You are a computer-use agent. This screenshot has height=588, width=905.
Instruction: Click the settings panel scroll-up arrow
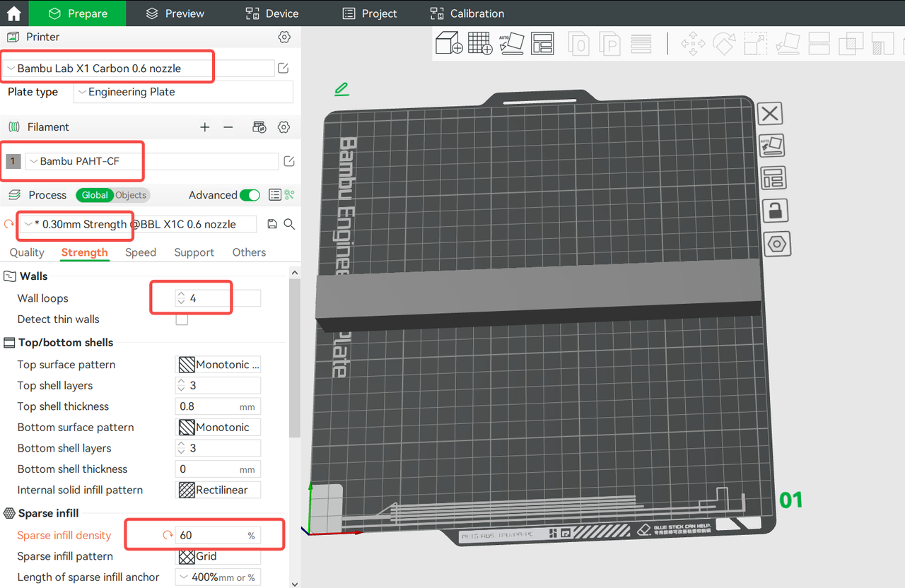coord(295,273)
